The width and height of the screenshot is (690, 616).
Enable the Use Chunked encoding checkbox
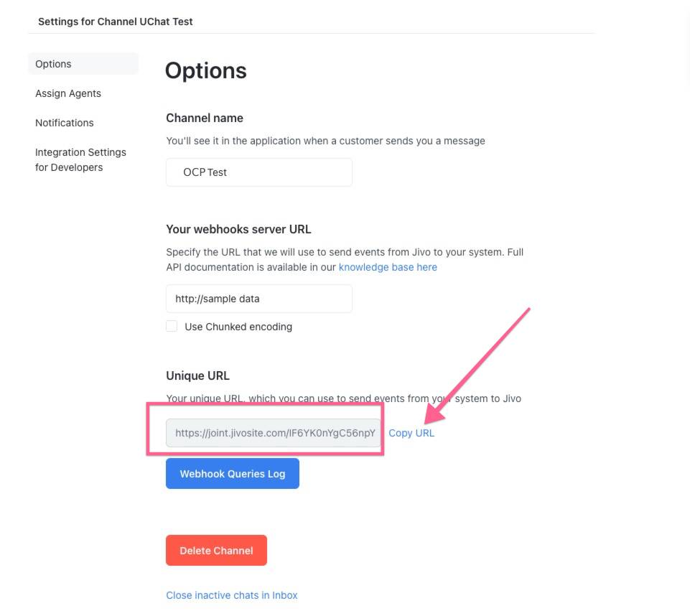172,326
